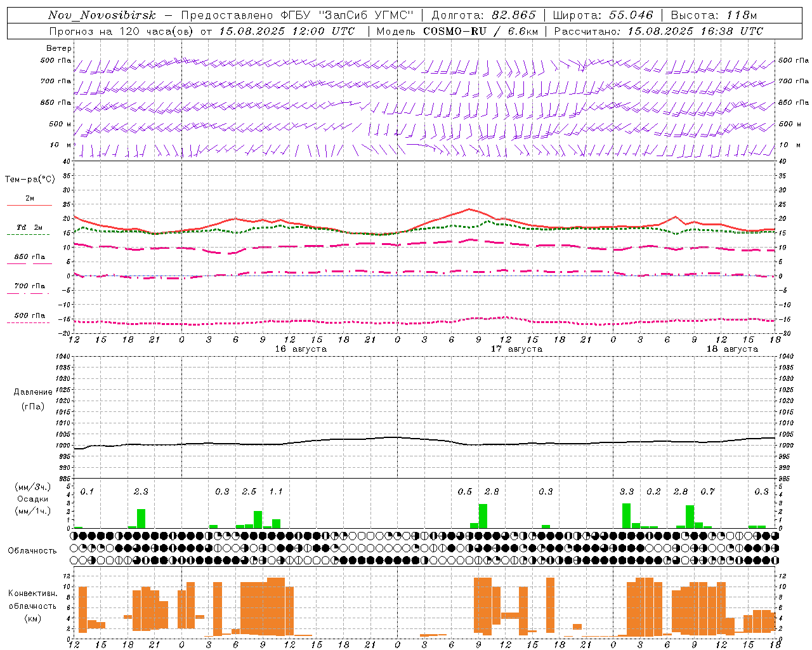Click the '2.3' precipitation amount
The width and height of the screenshot is (812, 650).
coord(141,492)
